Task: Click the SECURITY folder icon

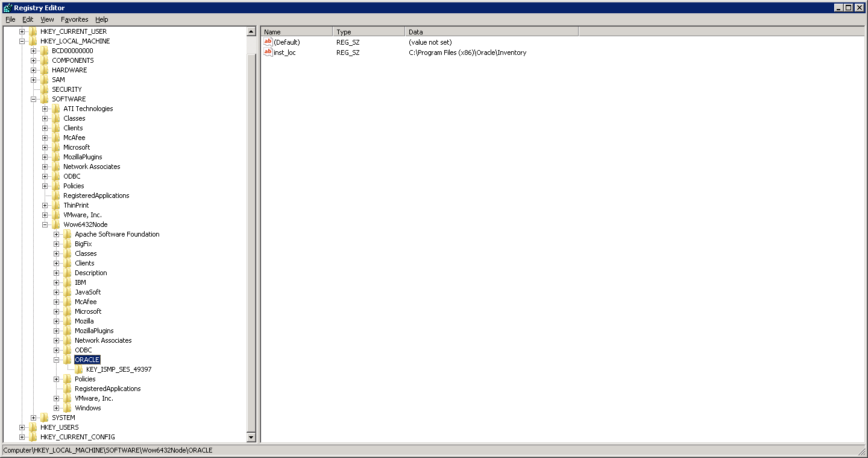Action: (45, 89)
